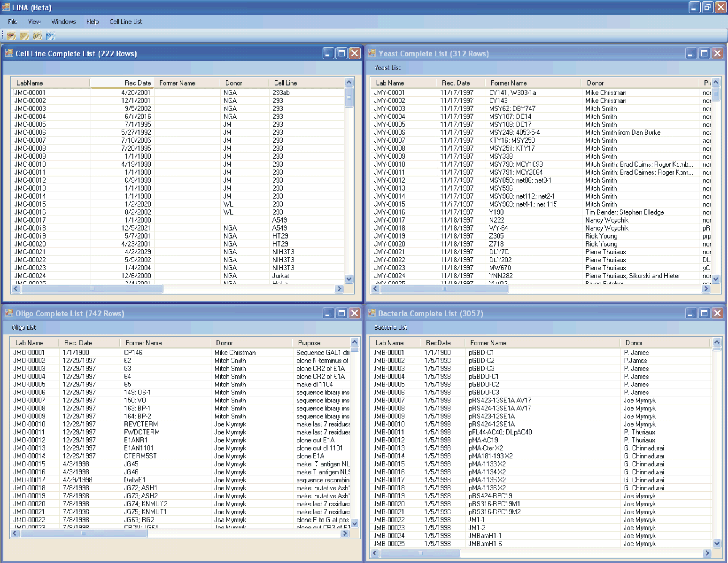728x563 pixels.
Task: Click Former Name header in Bacteria list
Action: pyautogui.click(x=488, y=343)
